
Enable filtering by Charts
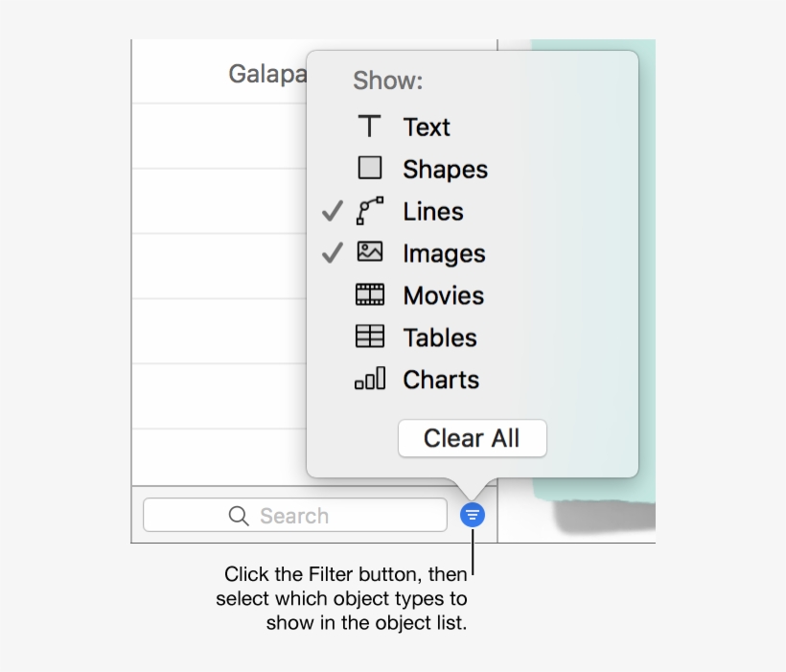(x=441, y=379)
